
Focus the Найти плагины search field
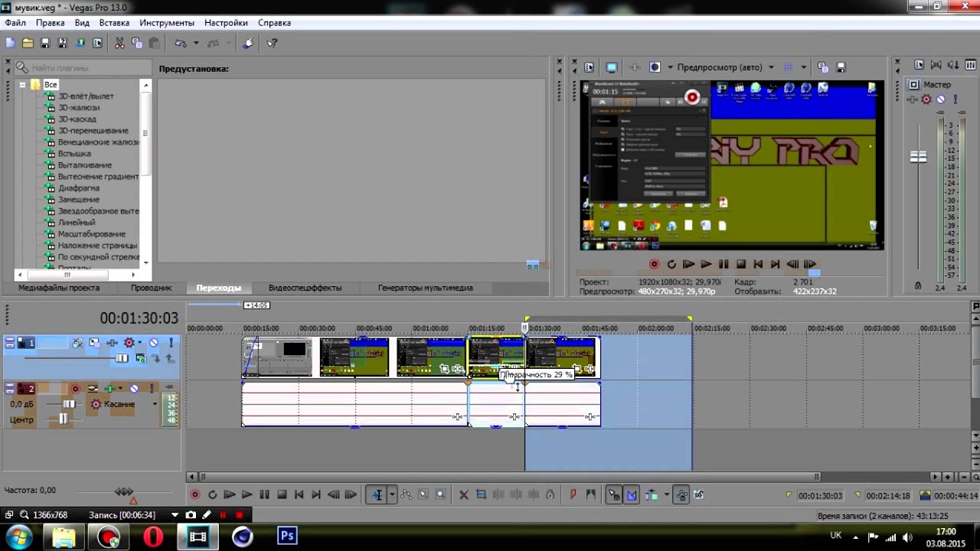(84, 68)
